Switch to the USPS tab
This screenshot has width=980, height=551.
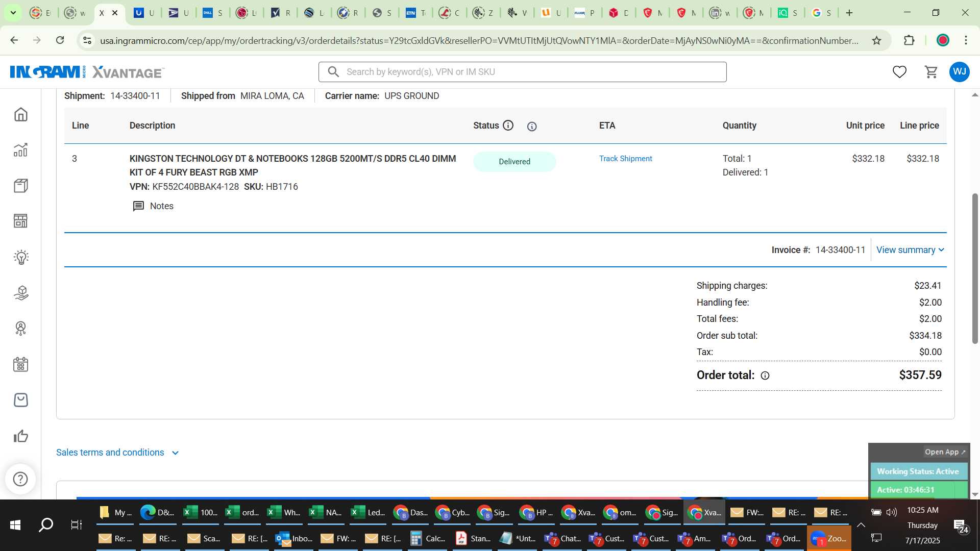(179, 13)
